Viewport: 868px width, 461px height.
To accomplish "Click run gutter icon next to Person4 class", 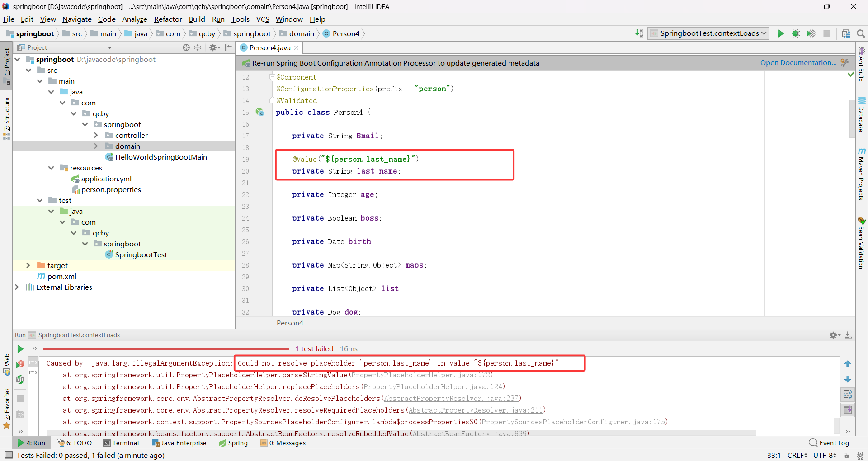I will click(x=259, y=112).
